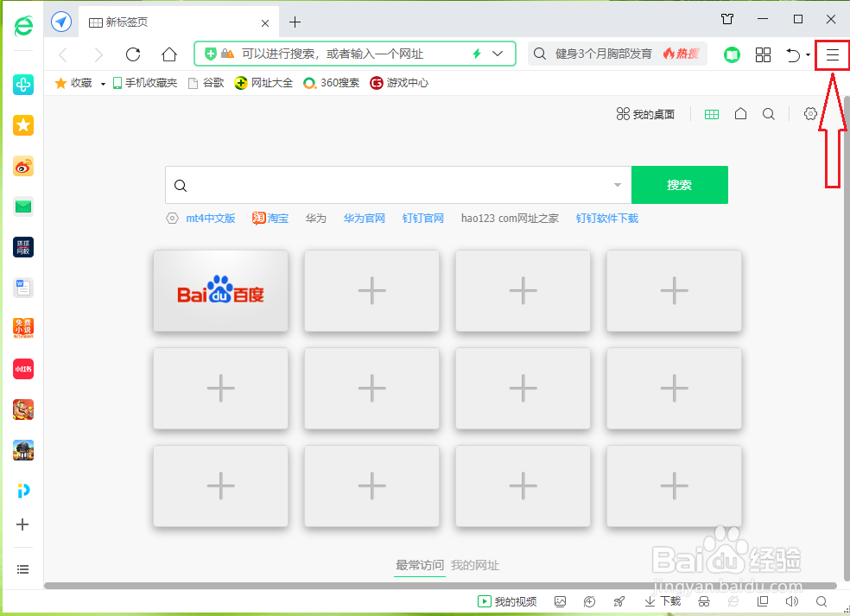Add a new sidebar app with the plus icon
This screenshot has width=850, height=616.
click(22, 524)
